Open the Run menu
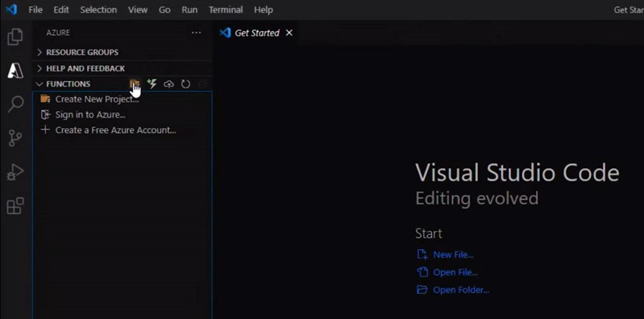Viewport: 644px width, 319px height. [190, 10]
